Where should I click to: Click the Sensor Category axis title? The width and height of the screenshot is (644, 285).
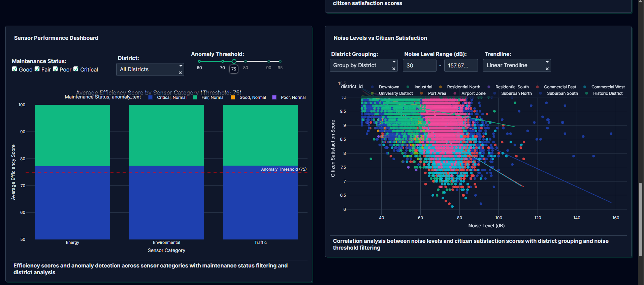point(166,250)
